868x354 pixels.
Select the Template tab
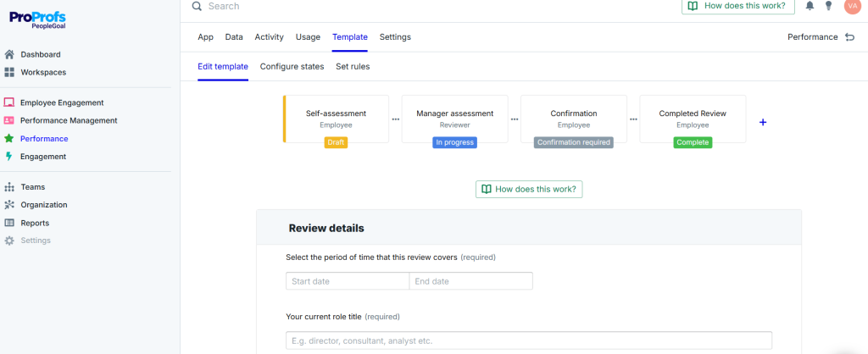pos(350,37)
